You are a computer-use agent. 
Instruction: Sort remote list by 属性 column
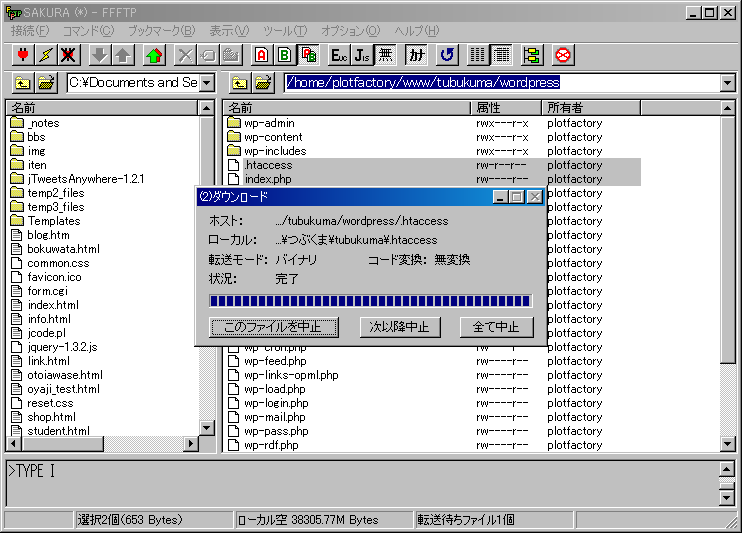click(x=506, y=108)
